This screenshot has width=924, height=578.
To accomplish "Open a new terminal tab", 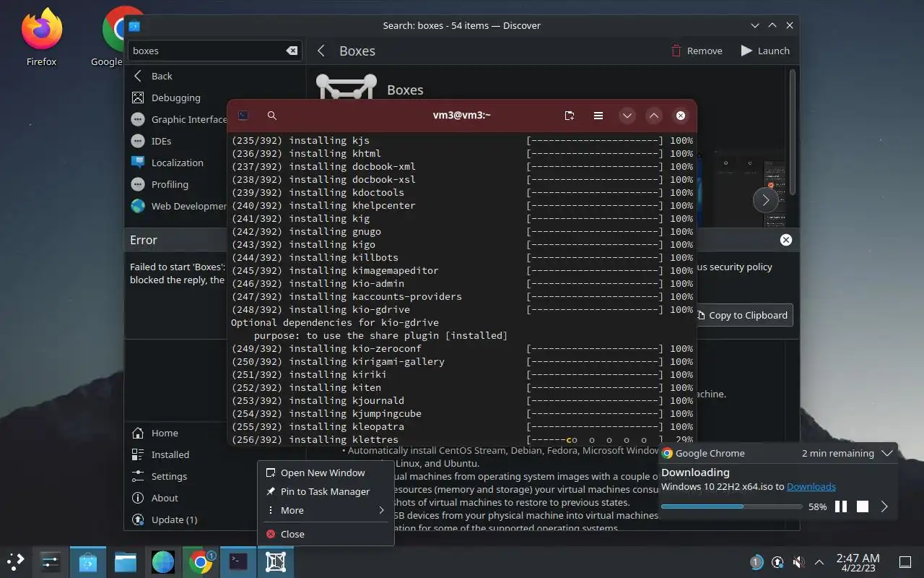I will click(x=570, y=116).
